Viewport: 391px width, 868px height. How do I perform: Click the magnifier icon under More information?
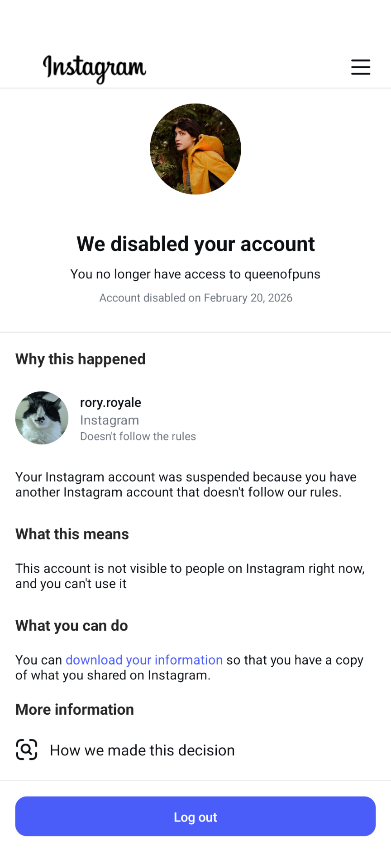[27, 750]
